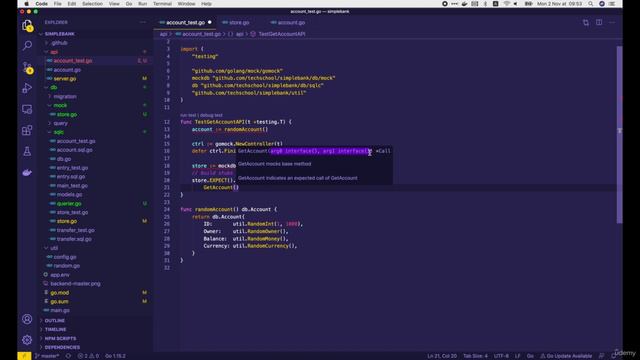
Task: Click the LF line ending status item
Action: point(517,356)
